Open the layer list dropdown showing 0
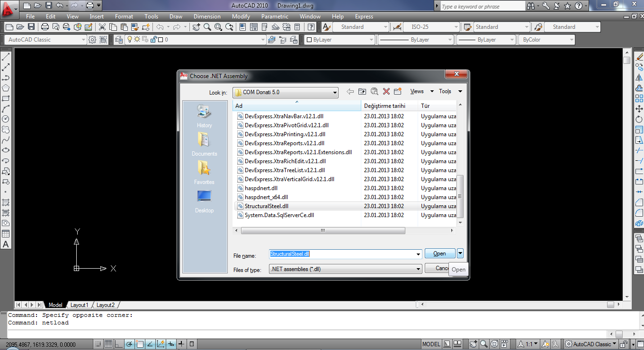 (x=262, y=40)
